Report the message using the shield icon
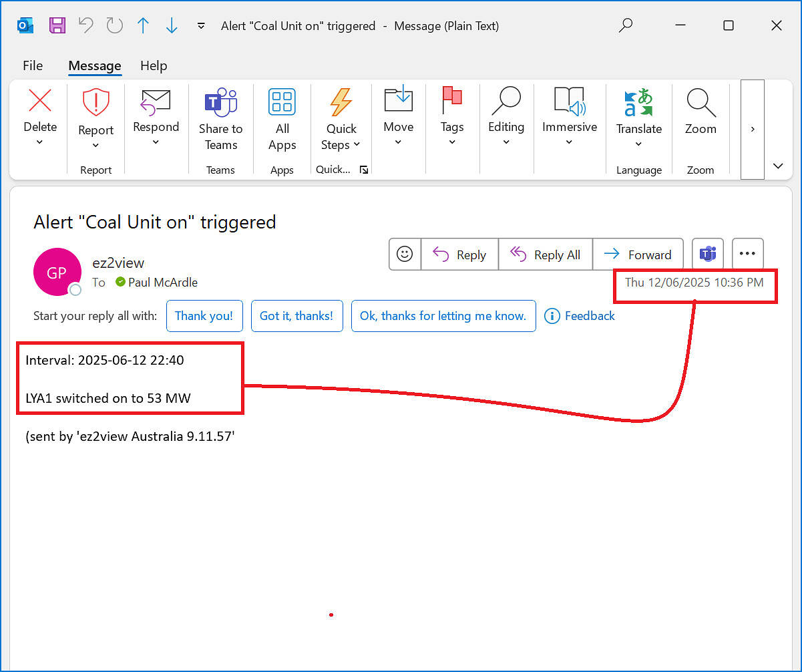Image resolution: width=802 pixels, height=672 pixels. (x=95, y=103)
